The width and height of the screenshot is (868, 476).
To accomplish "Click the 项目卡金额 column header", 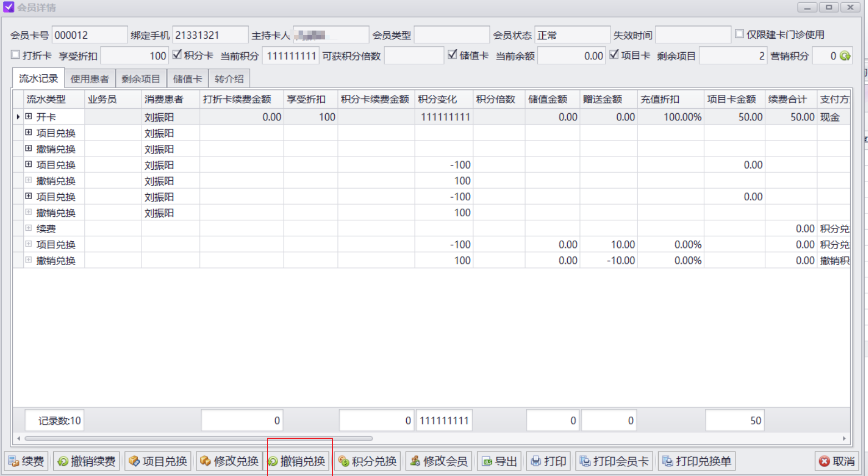I will pyautogui.click(x=734, y=99).
